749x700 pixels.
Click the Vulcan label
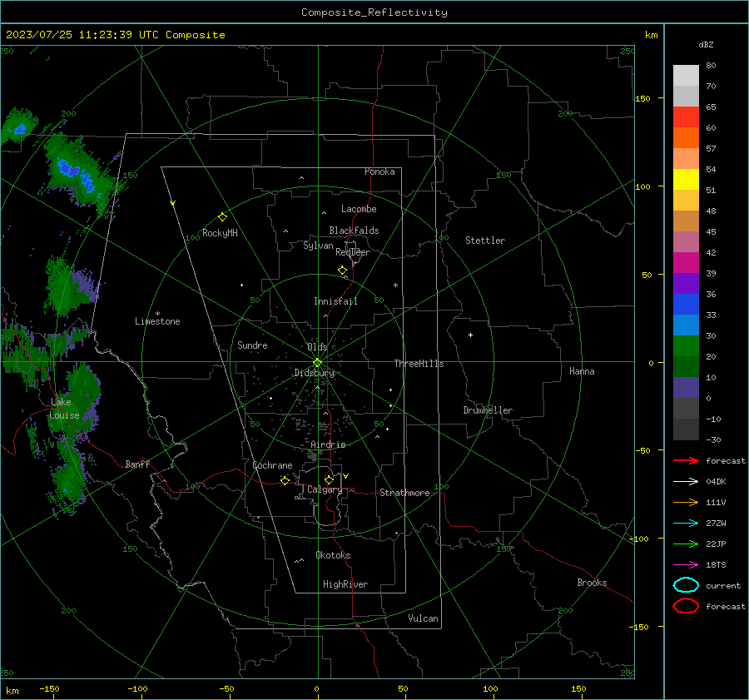423,618
